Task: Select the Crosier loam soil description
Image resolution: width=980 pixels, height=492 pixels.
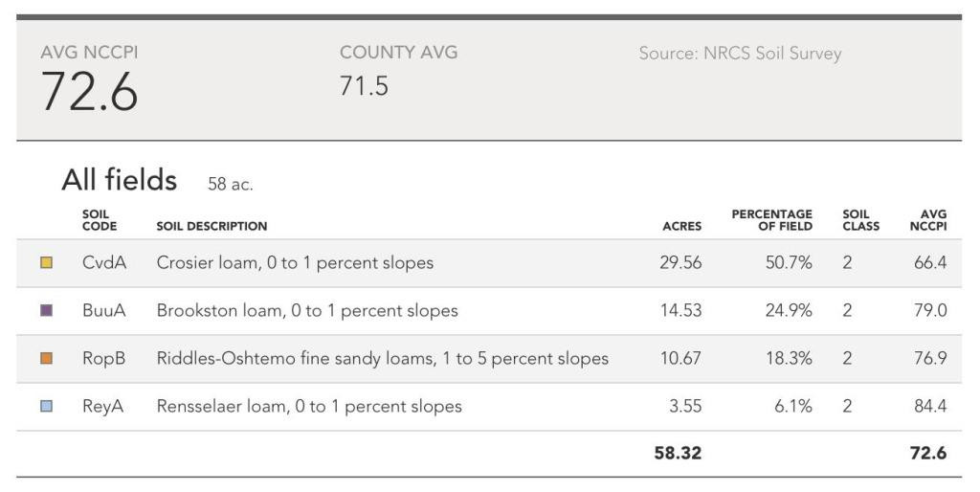Action: 295,263
